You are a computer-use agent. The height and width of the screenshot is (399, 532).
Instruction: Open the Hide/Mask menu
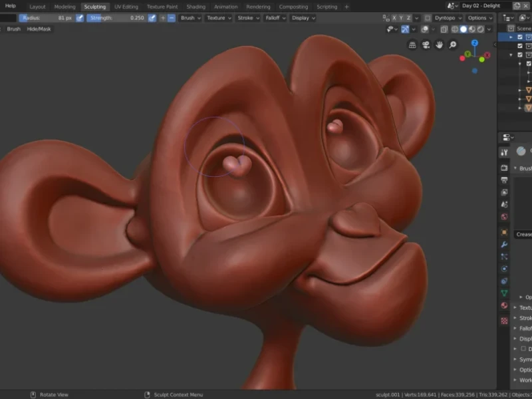(39, 29)
